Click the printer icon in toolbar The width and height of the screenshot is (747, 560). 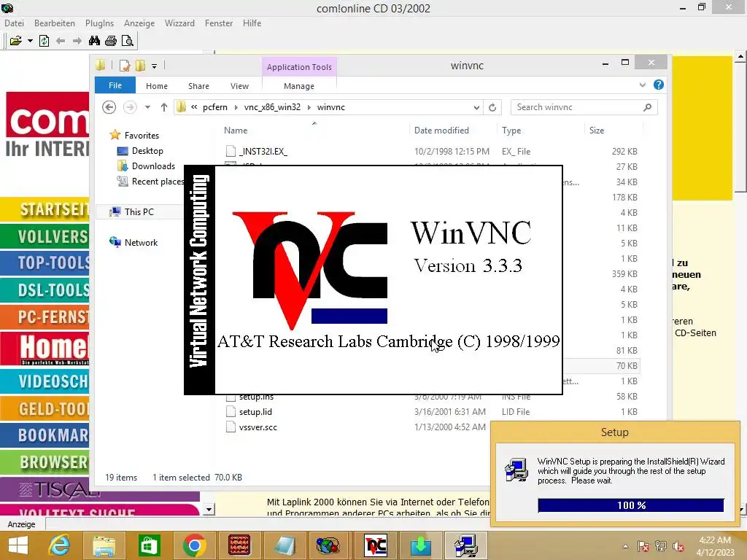[x=111, y=41]
